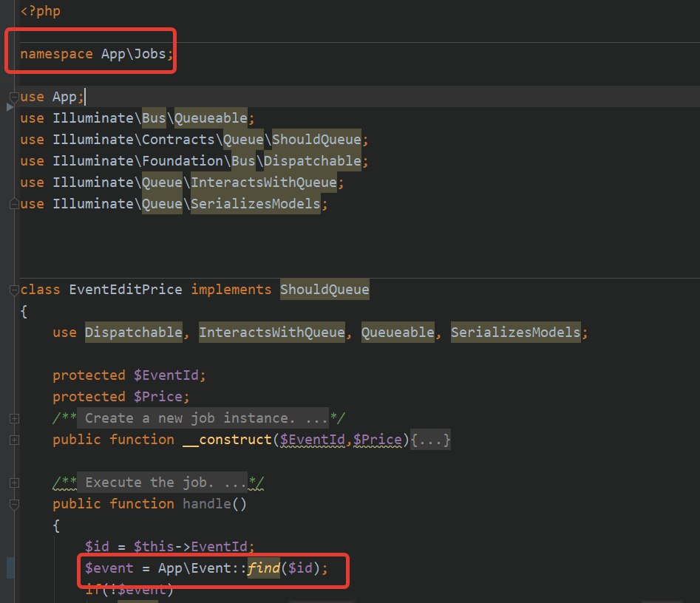This screenshot has height=603, width=700.
Task: Click the 'implements' keyword
Action: (x=231, y=290)
